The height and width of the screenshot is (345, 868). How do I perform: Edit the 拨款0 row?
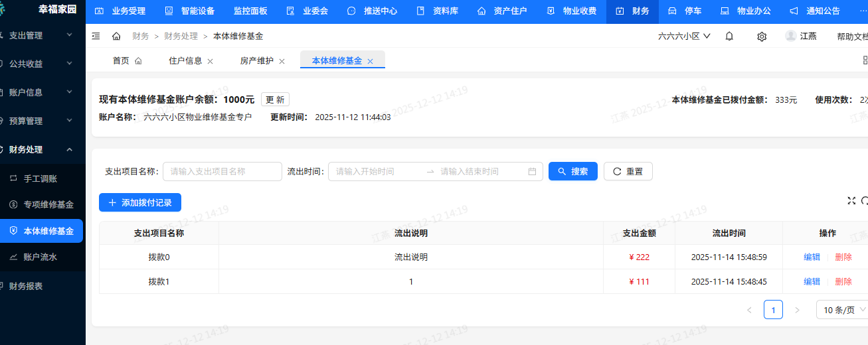[812, 257]
